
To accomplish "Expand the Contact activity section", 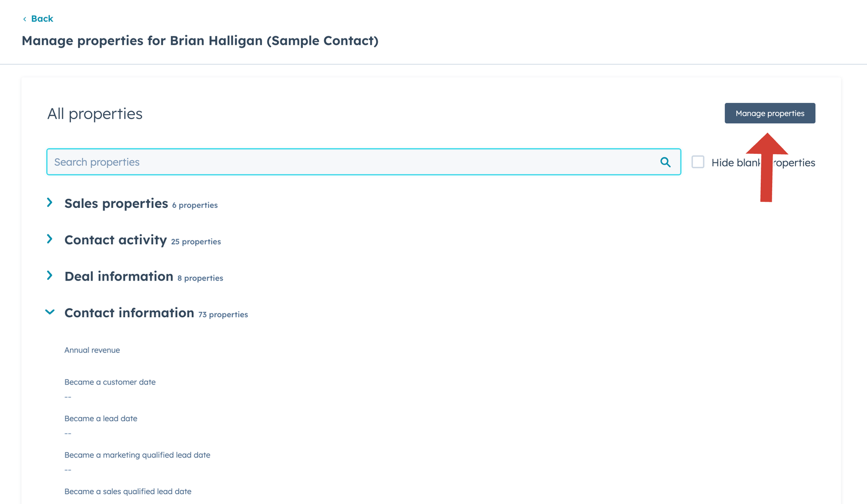I will [x=50, y=239].
